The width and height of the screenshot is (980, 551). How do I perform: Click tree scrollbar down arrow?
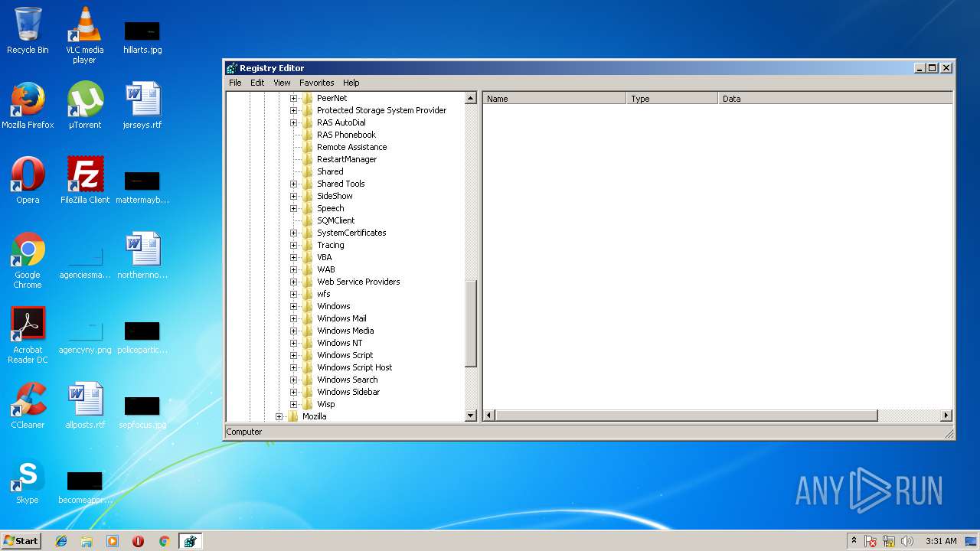(471, 416)
